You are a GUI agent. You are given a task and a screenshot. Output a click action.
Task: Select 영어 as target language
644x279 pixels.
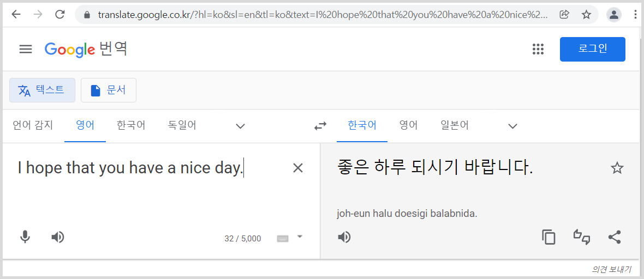pyautogui.click(x=408, y=125)
